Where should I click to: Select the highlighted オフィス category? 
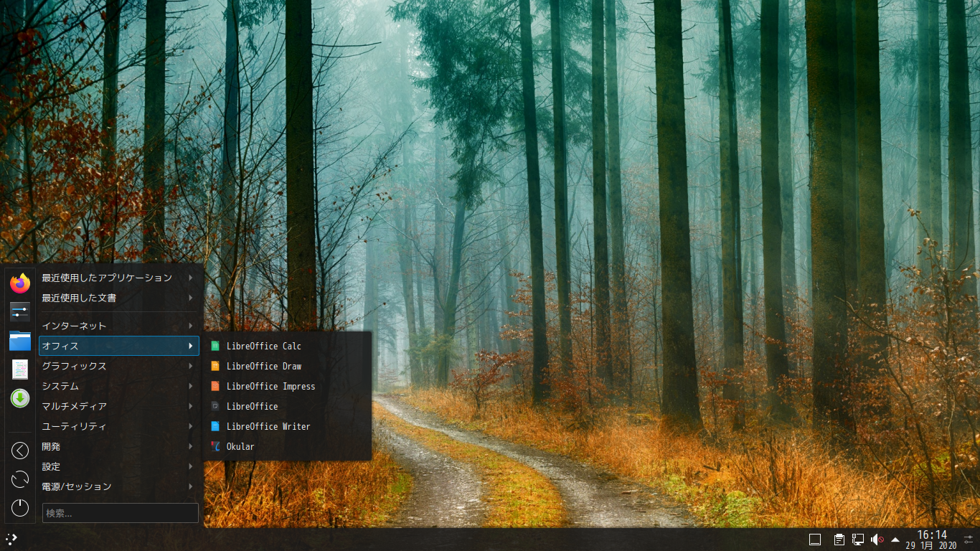[x=119, y=346]
